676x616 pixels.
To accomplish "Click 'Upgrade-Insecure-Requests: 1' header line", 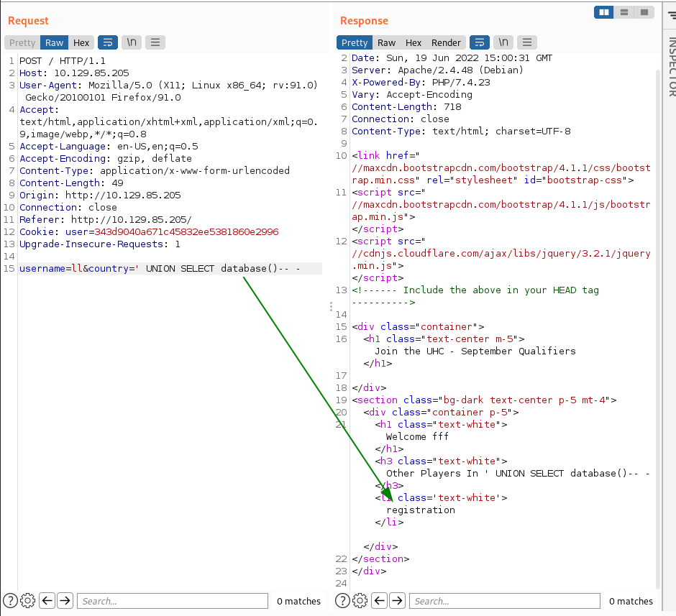I will 100,244.
